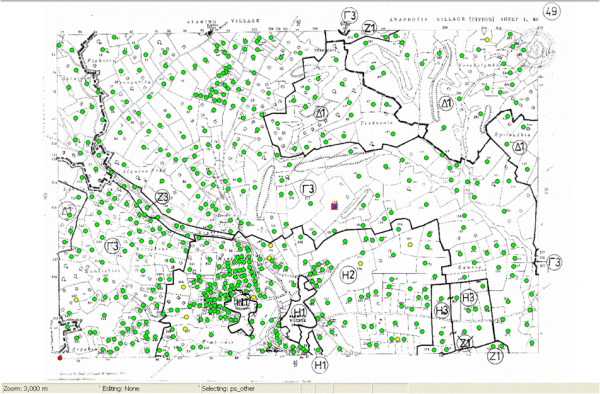Click the Zoom 3,000 m status field
The height and width of the screenshot is (394, 600).
(51, 389)
